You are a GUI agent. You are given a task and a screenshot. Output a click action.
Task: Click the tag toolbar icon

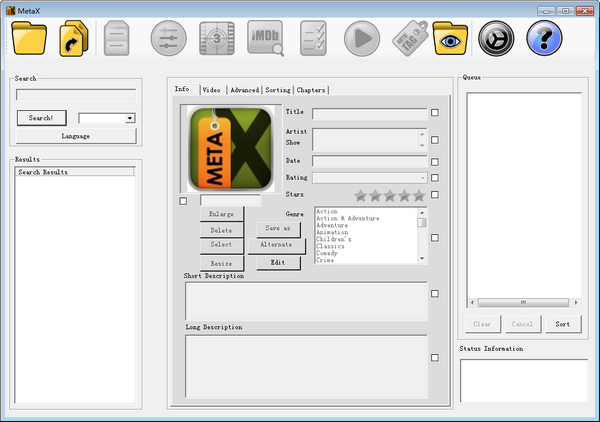409,39
